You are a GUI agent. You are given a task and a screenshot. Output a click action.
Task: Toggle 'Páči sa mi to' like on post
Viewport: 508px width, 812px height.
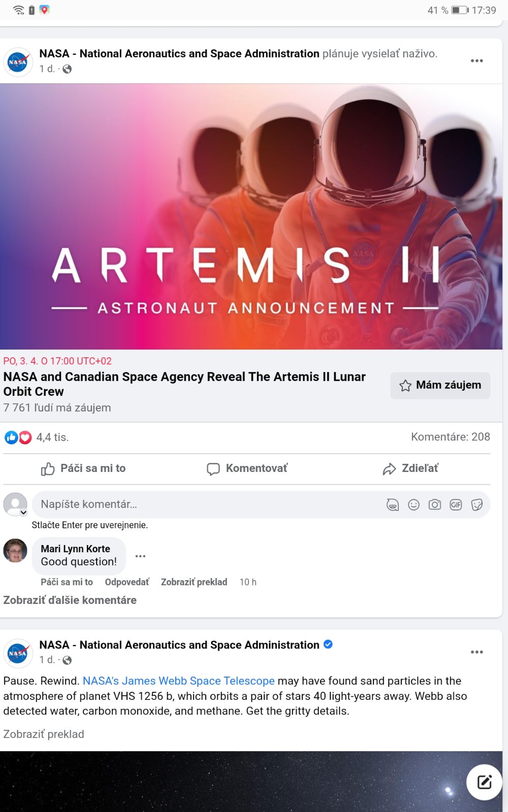tap(83, 468)
